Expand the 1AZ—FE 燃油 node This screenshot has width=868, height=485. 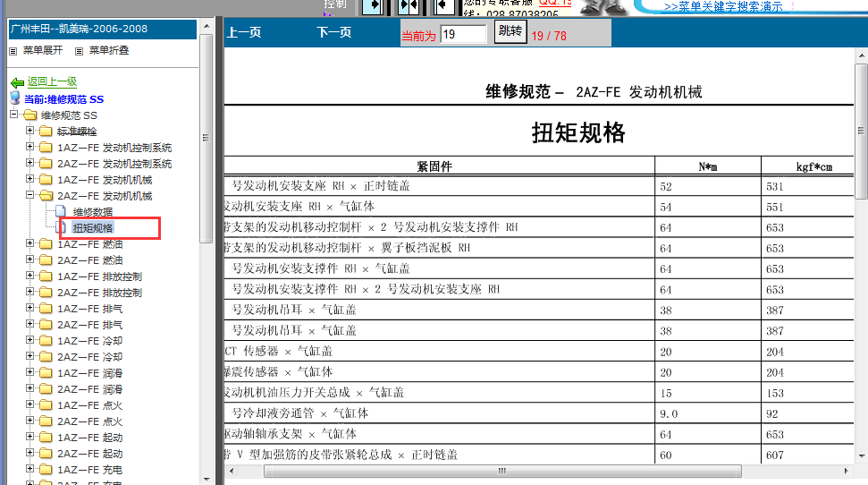[29, 243]
